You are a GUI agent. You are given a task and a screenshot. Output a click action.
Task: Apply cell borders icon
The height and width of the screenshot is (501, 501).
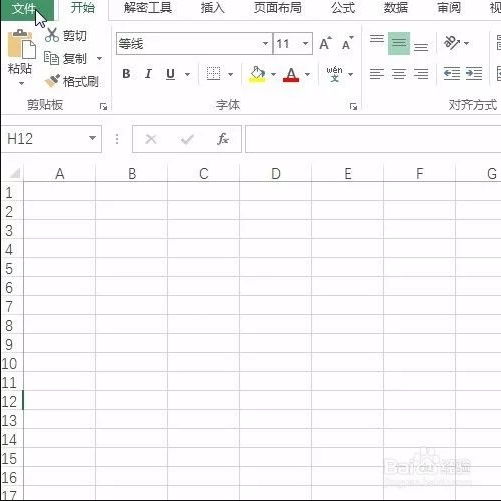213,74
